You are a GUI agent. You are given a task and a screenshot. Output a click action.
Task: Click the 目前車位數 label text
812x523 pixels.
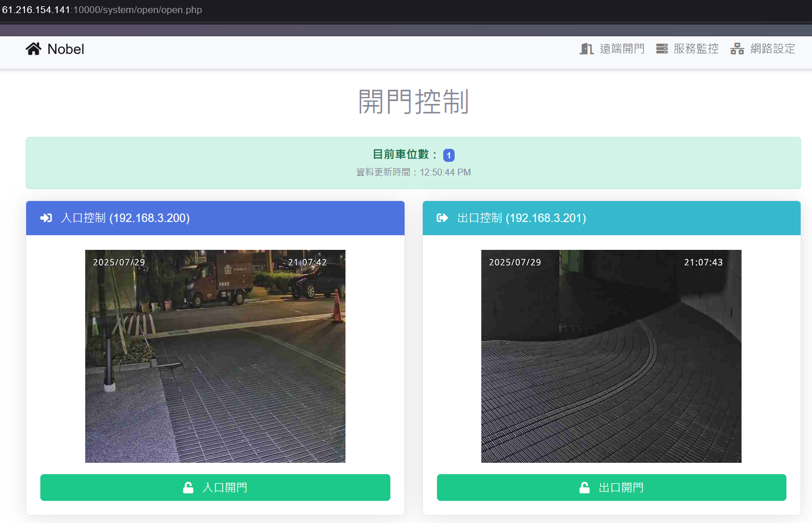405,154
